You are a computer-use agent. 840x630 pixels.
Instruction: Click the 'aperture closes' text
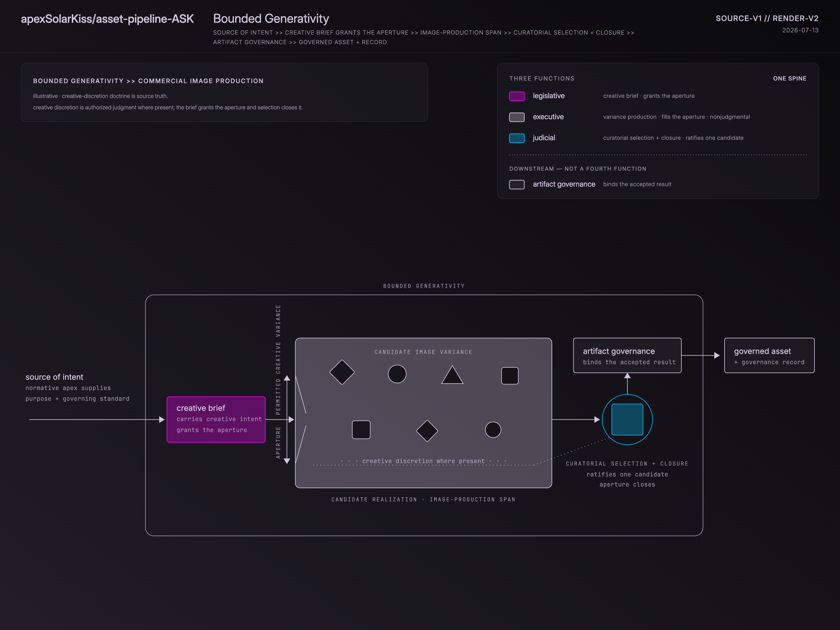point(627,485)
